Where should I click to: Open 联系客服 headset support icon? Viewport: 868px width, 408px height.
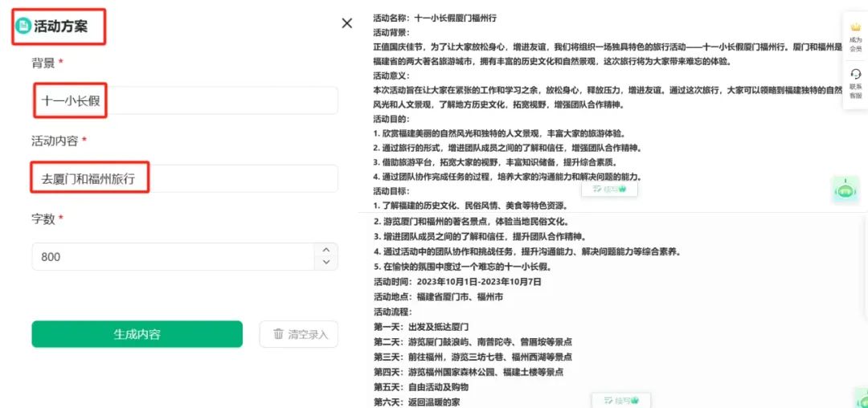(x=855, y=74)
